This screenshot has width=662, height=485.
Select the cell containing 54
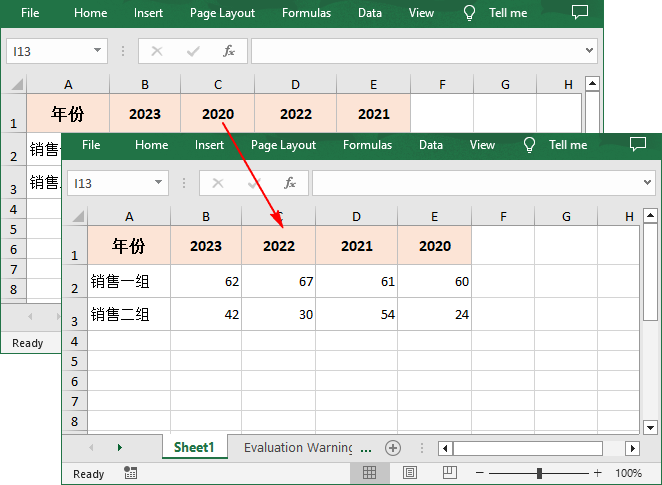pyautogui.click(x=356, y=314)
